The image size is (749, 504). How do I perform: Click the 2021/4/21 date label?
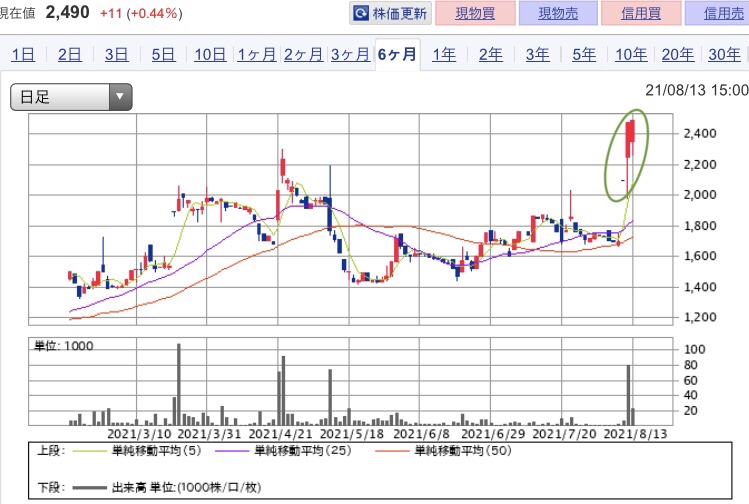pos(280,434)
